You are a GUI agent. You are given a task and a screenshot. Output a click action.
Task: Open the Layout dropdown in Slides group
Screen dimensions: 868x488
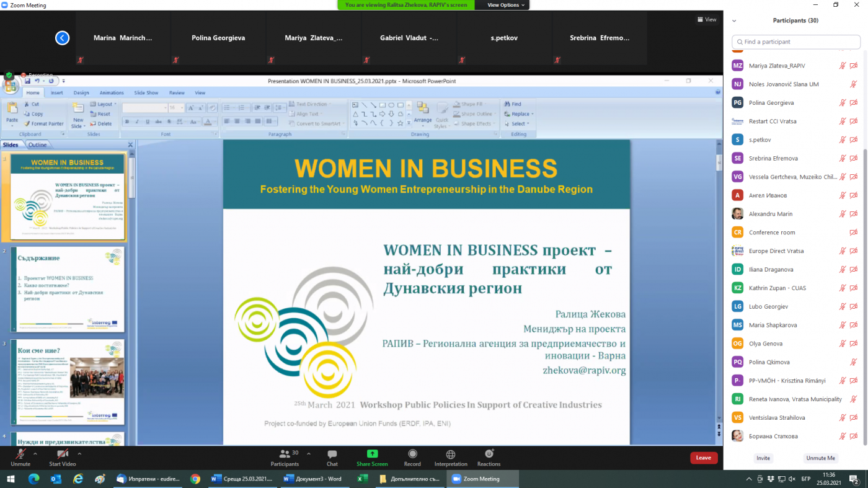click(102, 104)
